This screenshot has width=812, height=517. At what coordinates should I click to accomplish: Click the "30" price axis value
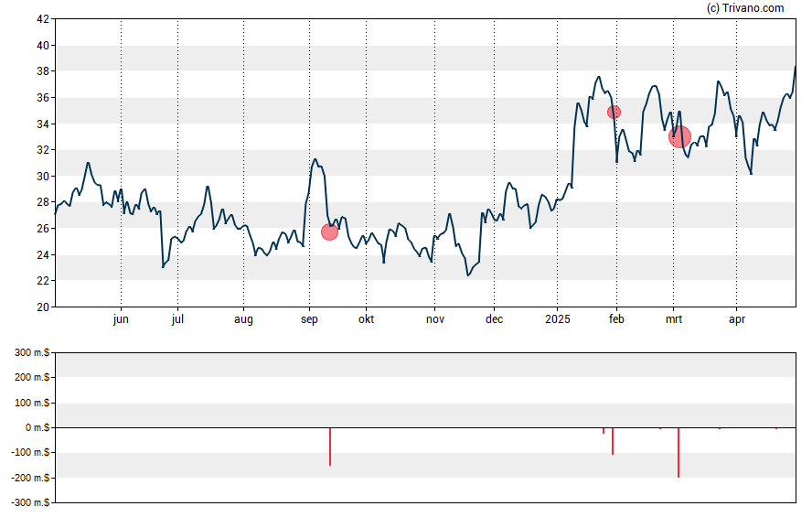click(x=43, y=176)
